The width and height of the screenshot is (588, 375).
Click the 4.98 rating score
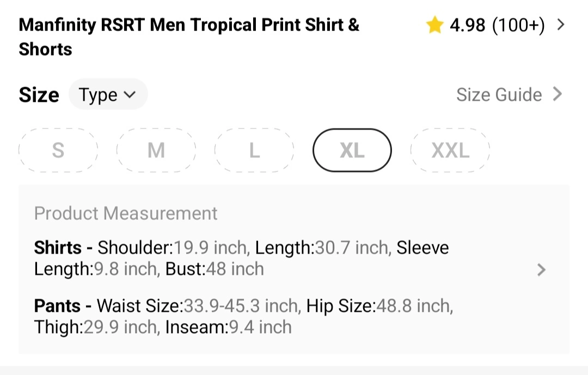(x=467, y=25)
